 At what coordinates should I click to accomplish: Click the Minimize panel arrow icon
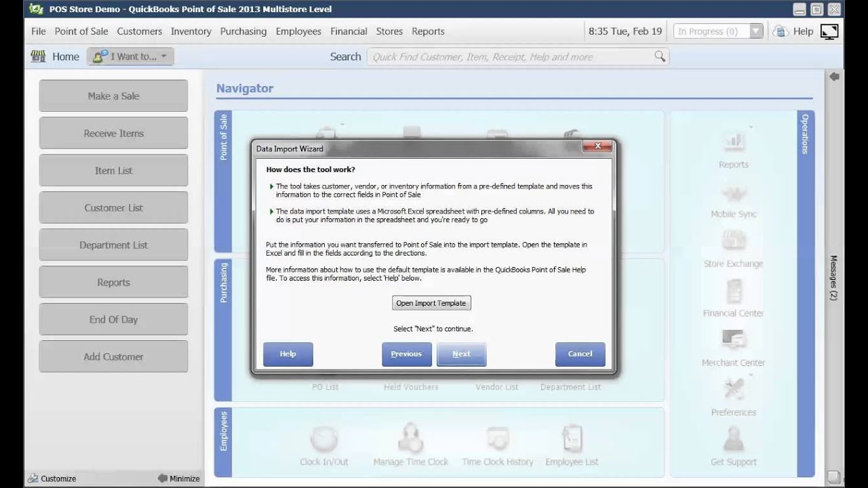(163, 479)
